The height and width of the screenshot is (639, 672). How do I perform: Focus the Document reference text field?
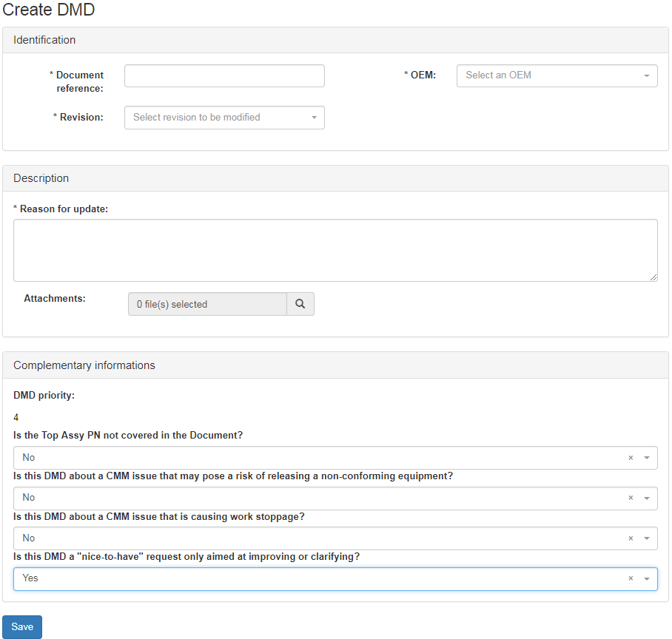pos(224,76)
